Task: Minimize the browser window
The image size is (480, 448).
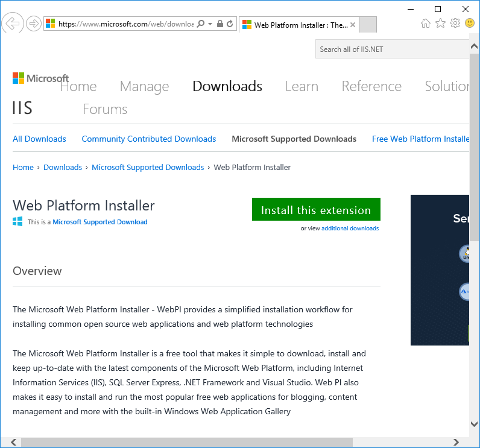Action: click(411, 9)
